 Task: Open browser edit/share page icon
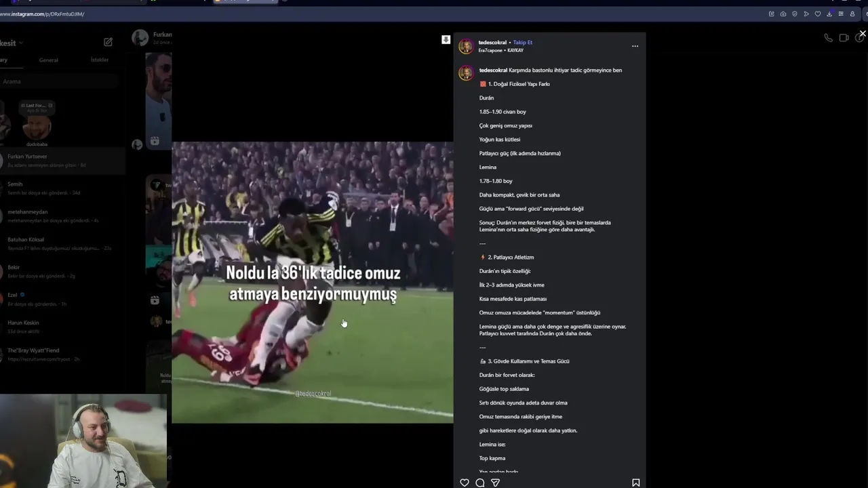click(771, 14)
